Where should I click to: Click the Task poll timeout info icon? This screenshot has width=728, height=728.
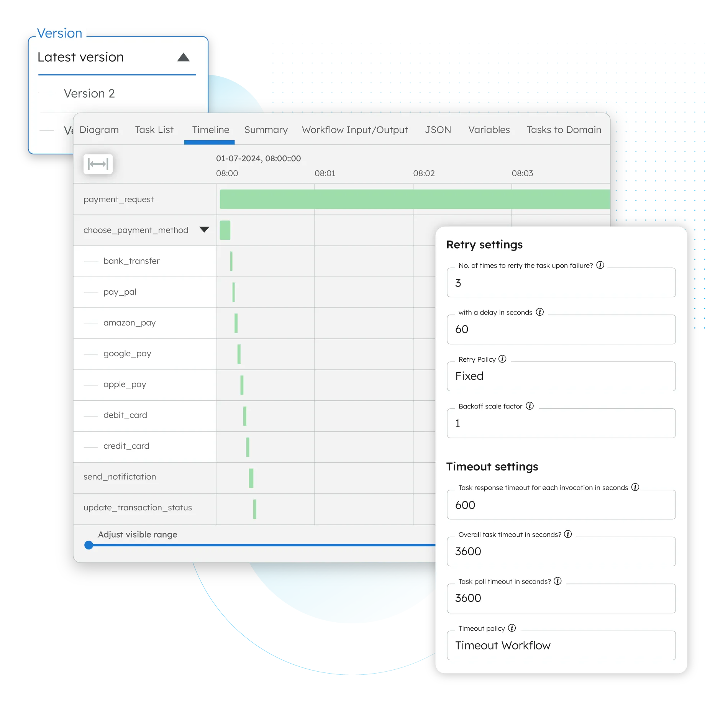(557, 581)
